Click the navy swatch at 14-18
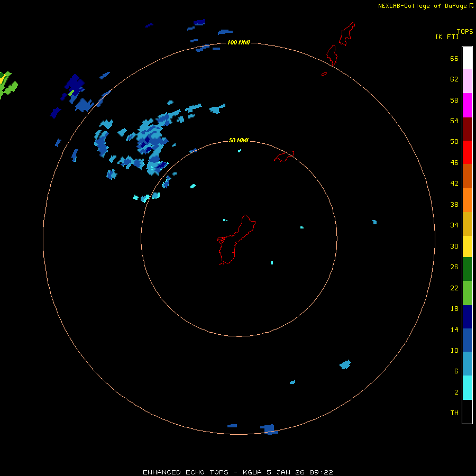Screen dimensions: 476x476 click(x=467, y=317)
